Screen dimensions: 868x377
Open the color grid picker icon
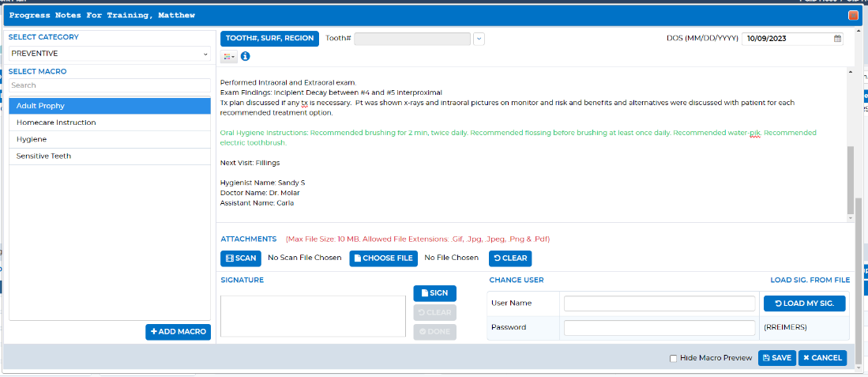pyautogui.click(x=228, y=56)
